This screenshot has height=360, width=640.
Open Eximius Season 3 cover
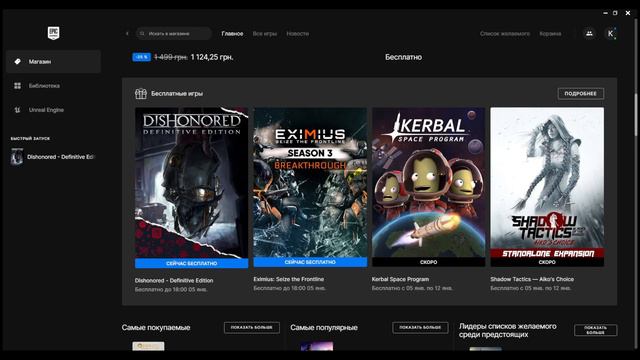[x=310, y=182]
